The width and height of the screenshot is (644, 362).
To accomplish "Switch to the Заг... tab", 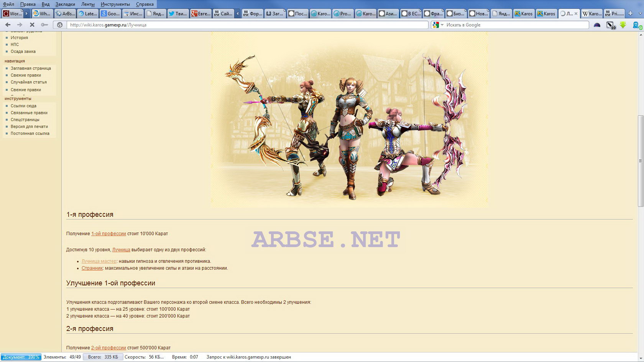I will pyautogui.click(x=275, y=13).
